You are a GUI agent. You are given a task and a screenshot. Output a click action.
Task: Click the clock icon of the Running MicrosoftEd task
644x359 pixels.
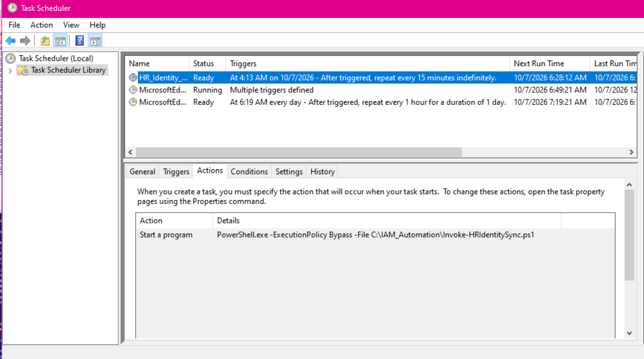[x=133, y=90]
